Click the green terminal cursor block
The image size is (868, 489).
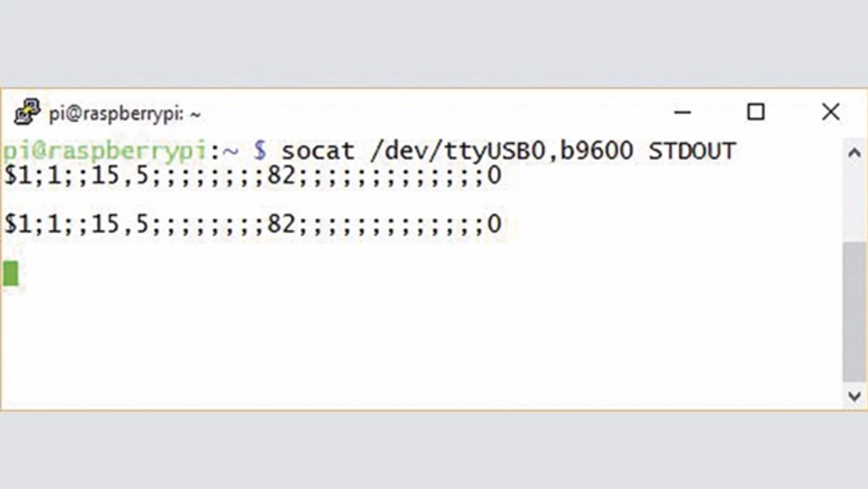click(x=10, y=273)
